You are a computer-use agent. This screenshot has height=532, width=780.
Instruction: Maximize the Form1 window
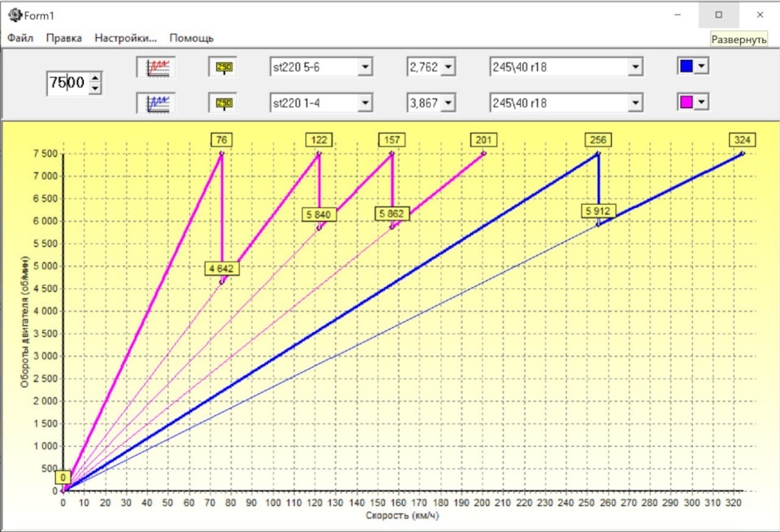point(719,15)
